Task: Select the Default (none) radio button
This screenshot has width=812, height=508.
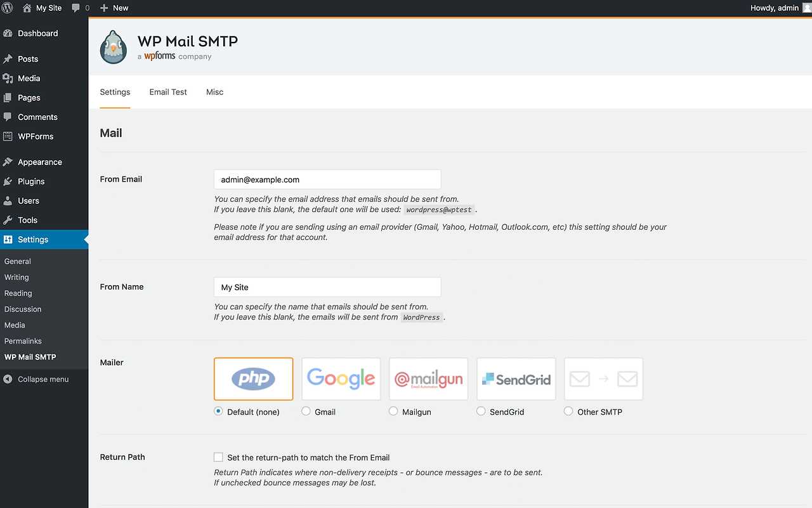Action: [x=218, y=411]
